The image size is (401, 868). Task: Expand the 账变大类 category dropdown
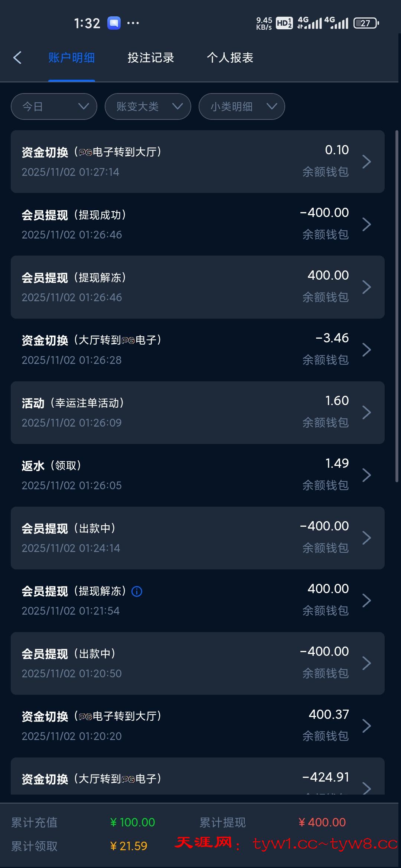(148, 106)
